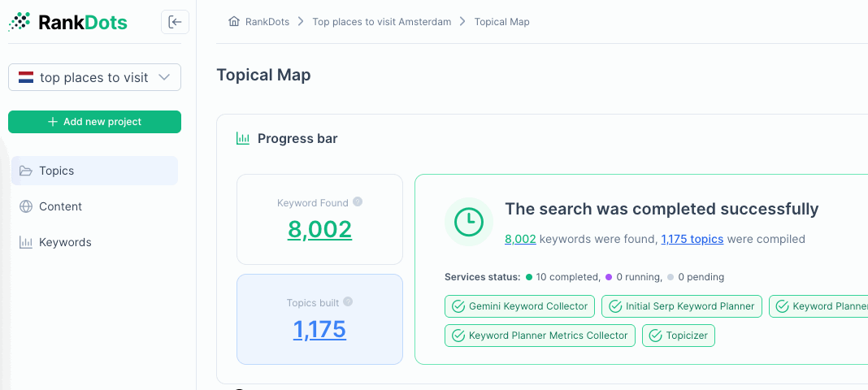Screen dimensions: 868x390
Task: Click the RankDots logo
Action: coord(68,22)
